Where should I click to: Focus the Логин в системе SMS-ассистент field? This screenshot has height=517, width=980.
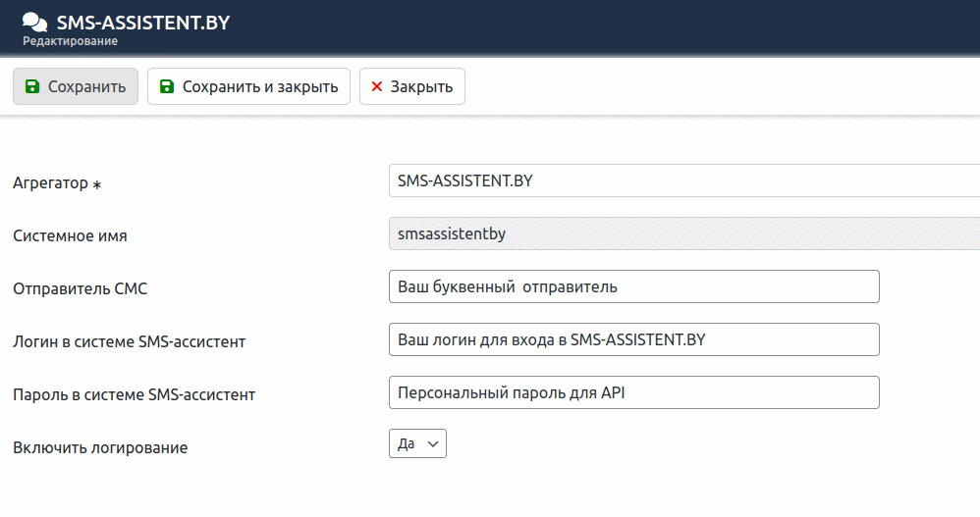point(633,339)
